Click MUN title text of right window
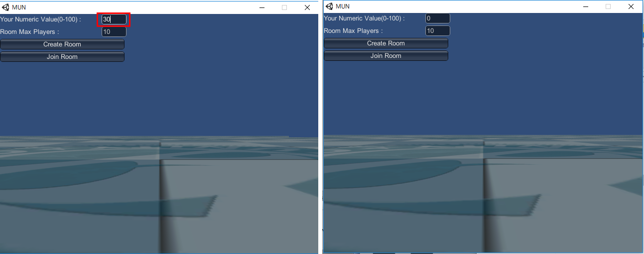The image size is (644, 254). click(x=343, y=6)
